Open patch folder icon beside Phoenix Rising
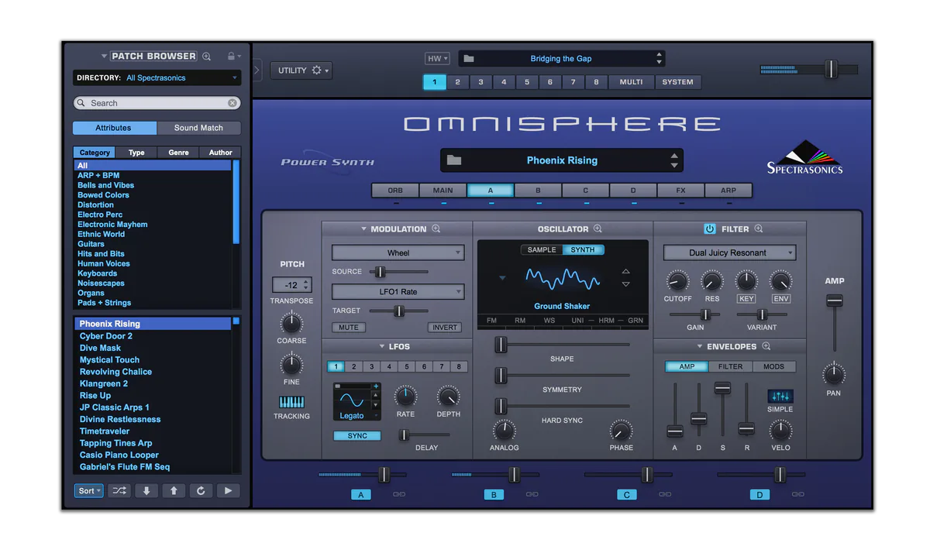Viewport: 930px width, 560px height. (454, 160)
